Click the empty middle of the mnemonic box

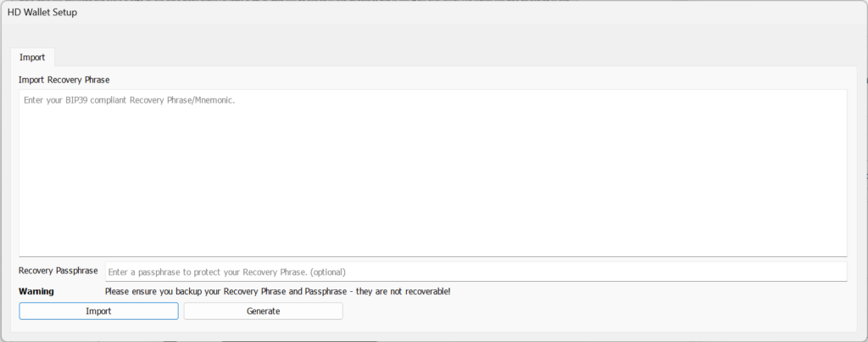tap(432, 178)
